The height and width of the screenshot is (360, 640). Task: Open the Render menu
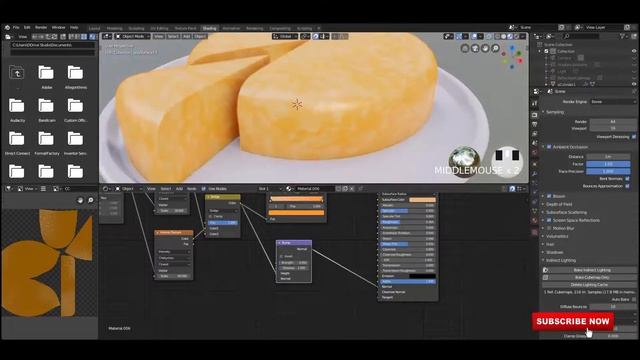[41, 27]
